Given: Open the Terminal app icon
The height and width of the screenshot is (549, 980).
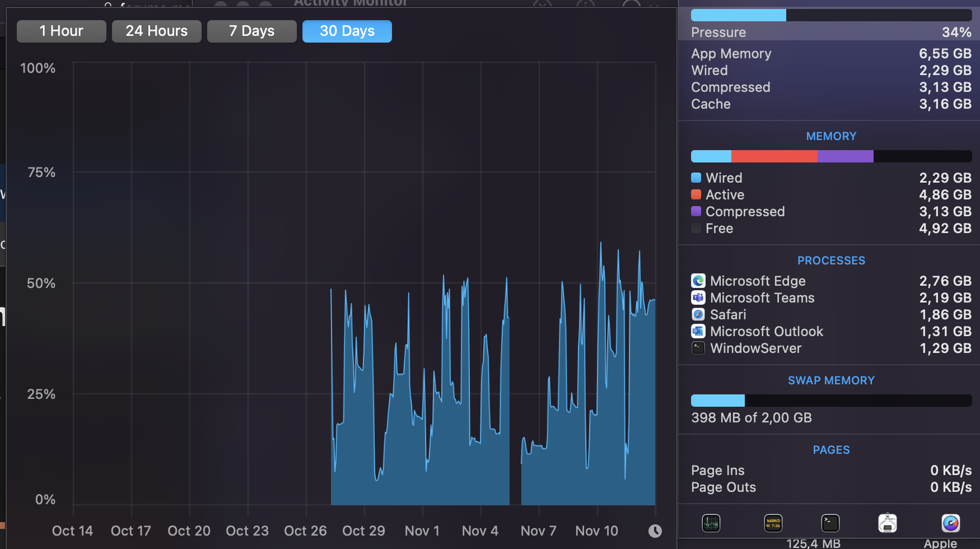Looking at the screenshot, I should (x=830, y=523).
